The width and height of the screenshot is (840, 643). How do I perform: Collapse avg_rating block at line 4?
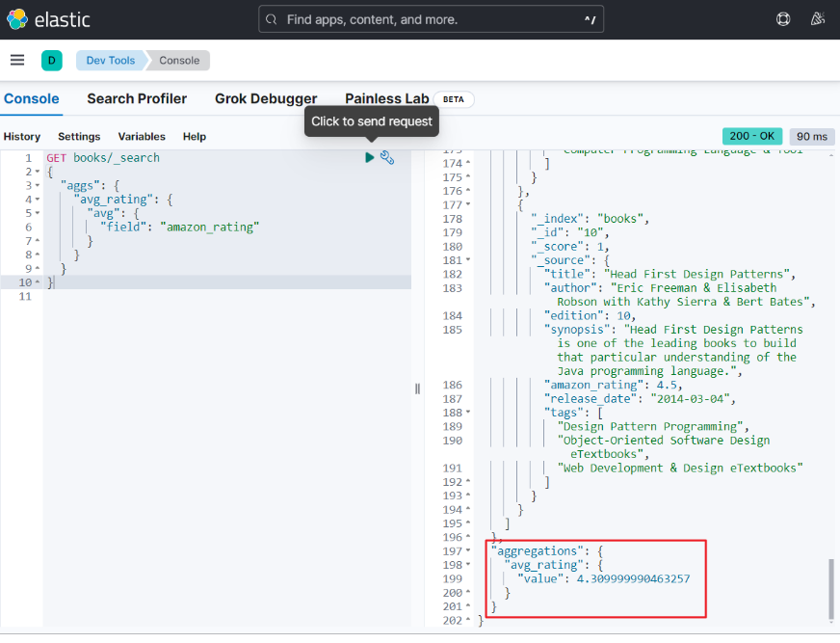38,200
